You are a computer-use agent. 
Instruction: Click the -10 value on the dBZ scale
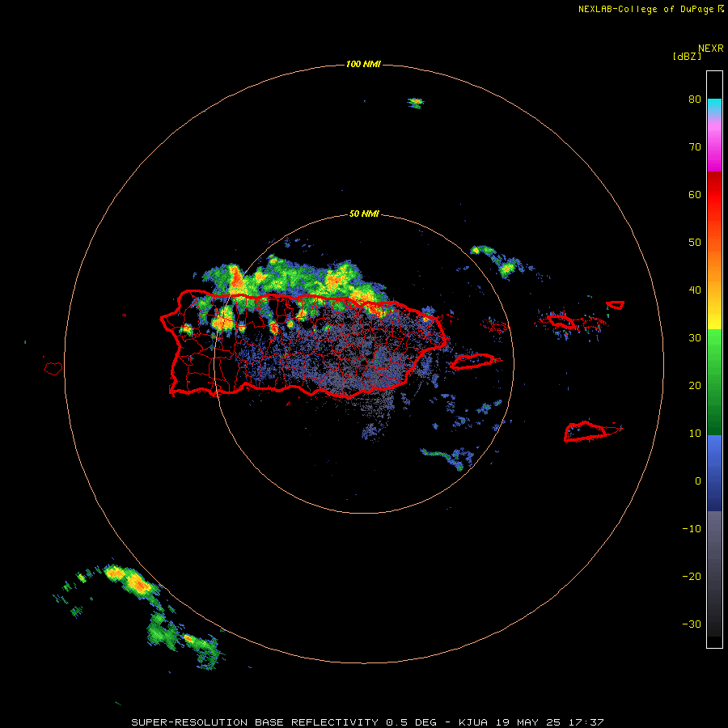692,529
